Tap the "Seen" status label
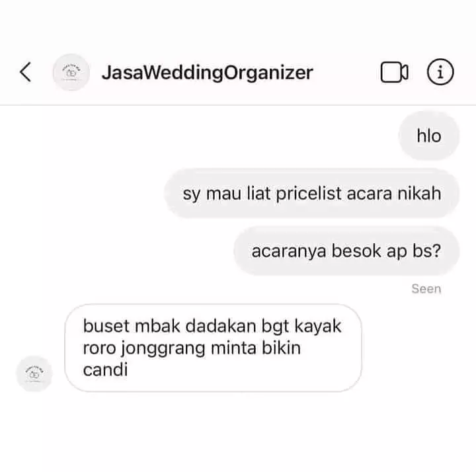This screenshot has height=472, width=476. point(426,289)
